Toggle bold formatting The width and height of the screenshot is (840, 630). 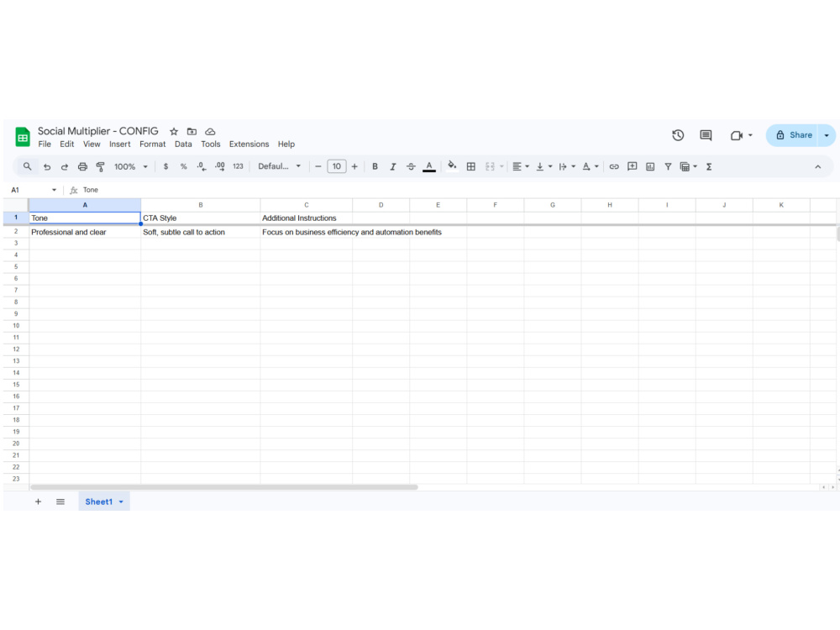click(375, 166)
